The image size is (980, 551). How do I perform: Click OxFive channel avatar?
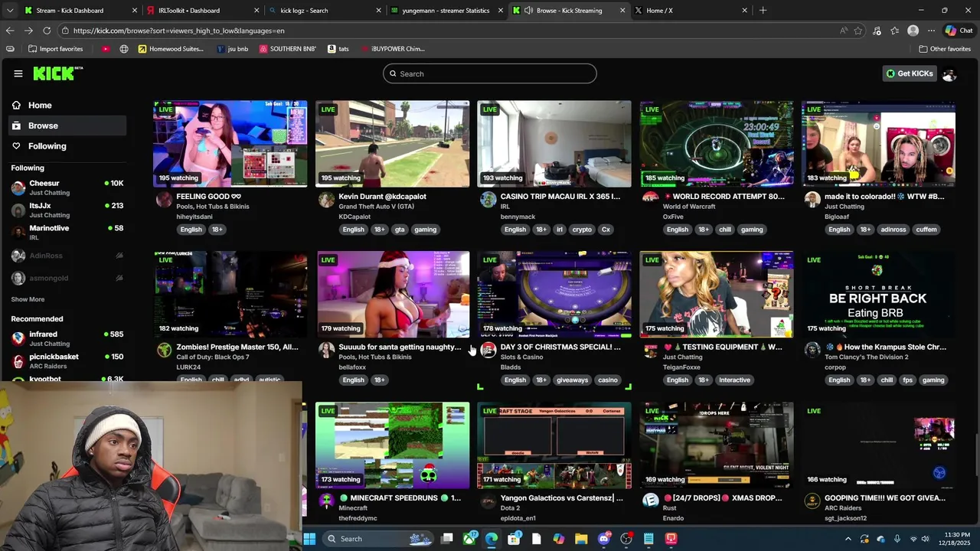650,198
